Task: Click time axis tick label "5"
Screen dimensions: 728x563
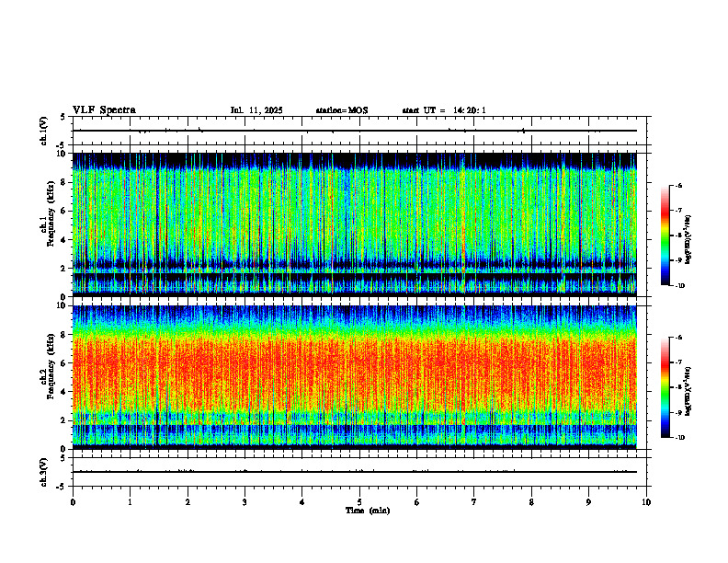Action: pyautogui.click(x=359, y=502)
